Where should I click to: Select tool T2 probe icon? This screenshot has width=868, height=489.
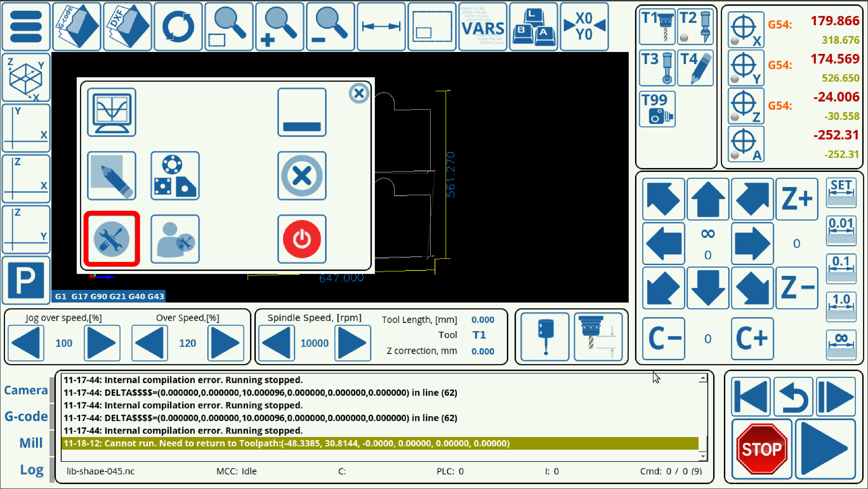click(695, 27)
